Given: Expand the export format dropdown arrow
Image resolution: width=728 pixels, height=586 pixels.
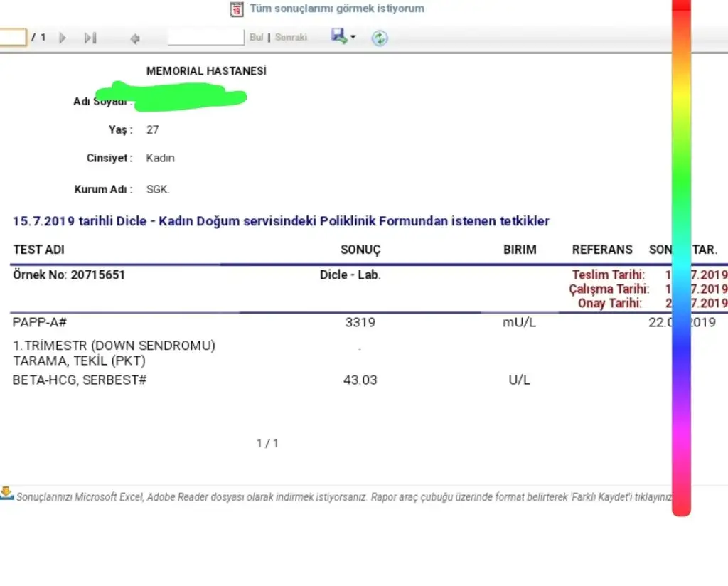Looking at the screenshot, I should 353,37.
